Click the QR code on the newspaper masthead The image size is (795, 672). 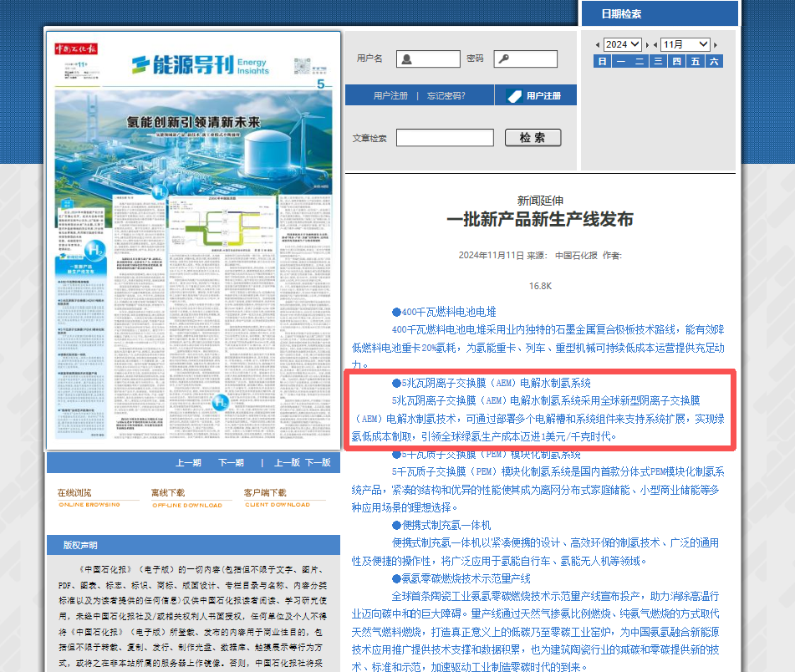(299, 67)
